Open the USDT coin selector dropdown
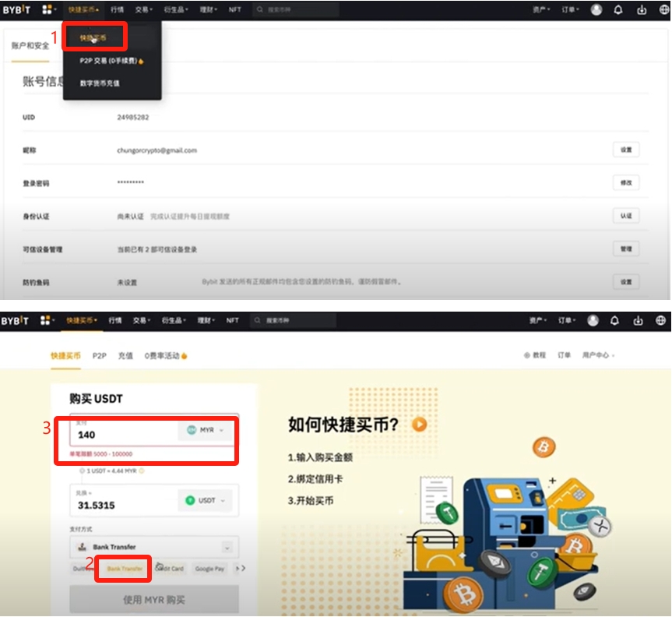 [206, 500]
